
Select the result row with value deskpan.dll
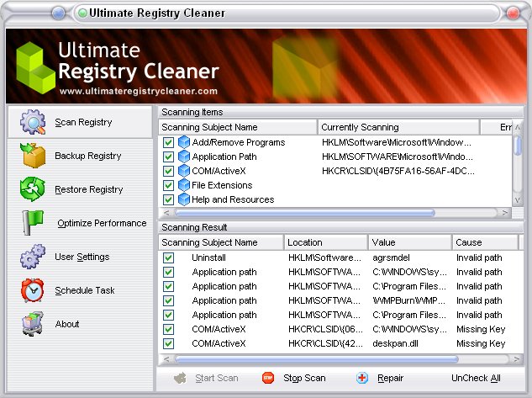[340, 343]
